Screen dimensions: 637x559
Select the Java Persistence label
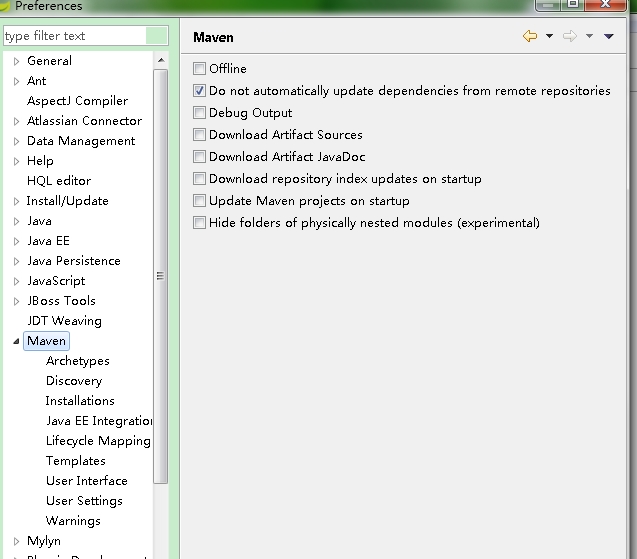(x=74, y=260)
